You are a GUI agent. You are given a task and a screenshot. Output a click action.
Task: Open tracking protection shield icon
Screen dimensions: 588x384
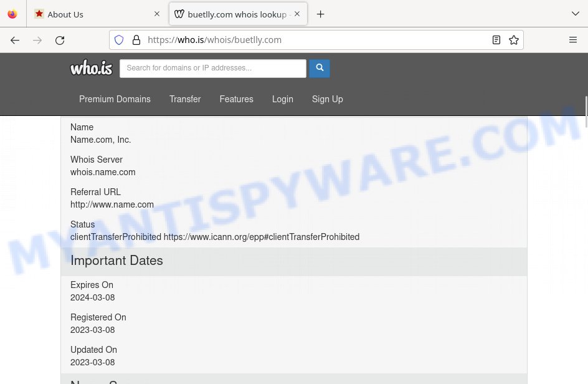click(x=119, y=40)
